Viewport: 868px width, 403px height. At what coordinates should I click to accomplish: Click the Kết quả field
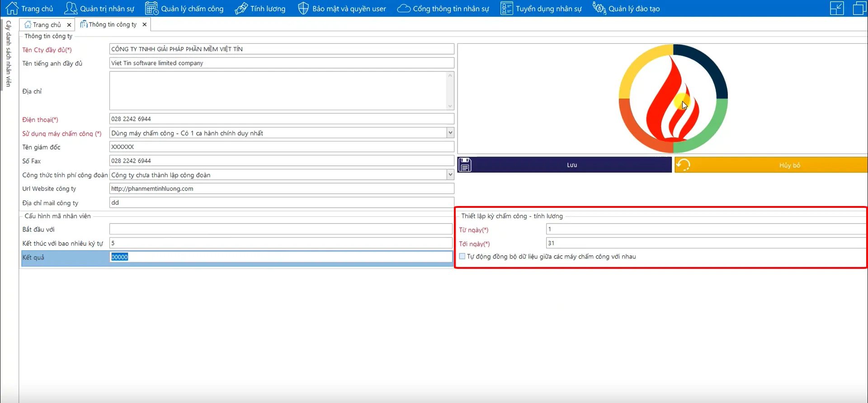point(281,257)
